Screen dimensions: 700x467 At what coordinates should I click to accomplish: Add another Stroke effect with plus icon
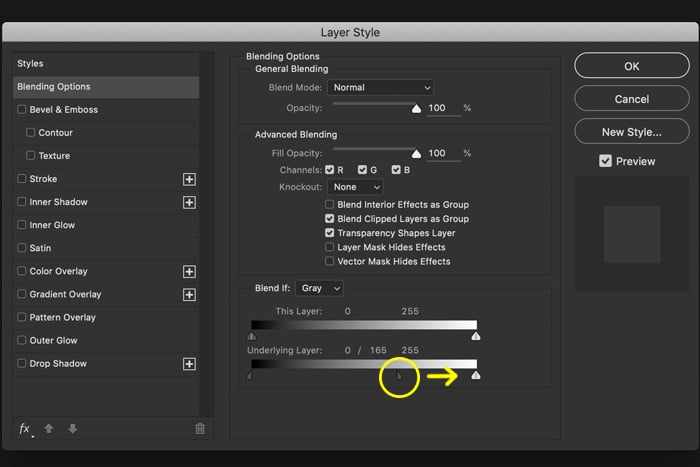pyautogui.click(x=189, y=179)
